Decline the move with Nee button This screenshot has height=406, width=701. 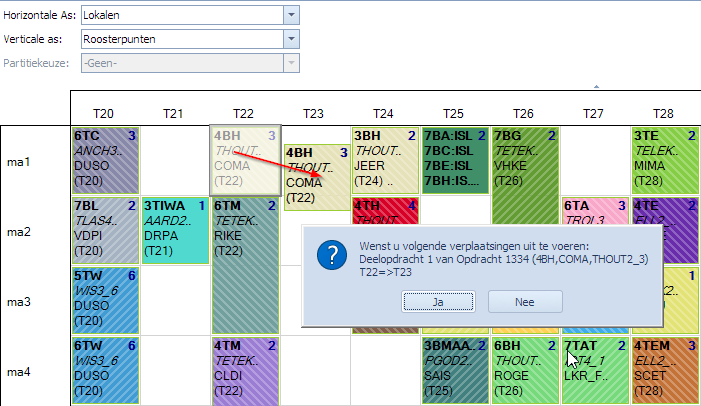tap(525, 302)
